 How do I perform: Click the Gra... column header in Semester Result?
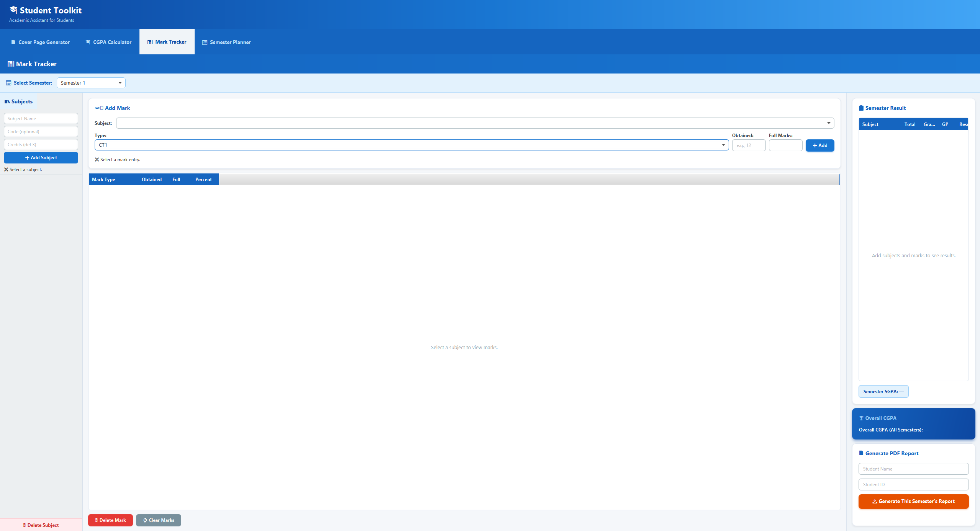point(929,124)
